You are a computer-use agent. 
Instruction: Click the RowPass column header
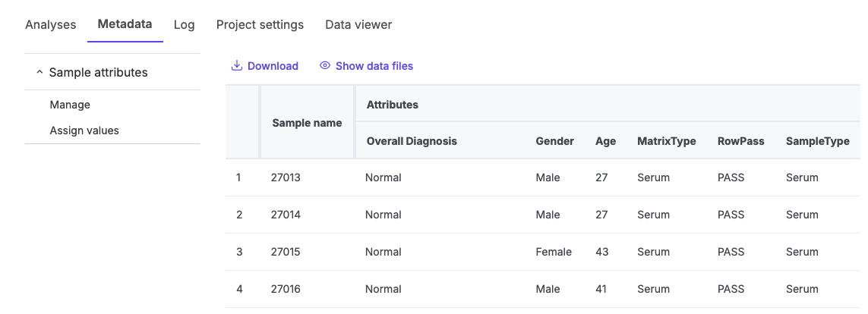(740, 141)
